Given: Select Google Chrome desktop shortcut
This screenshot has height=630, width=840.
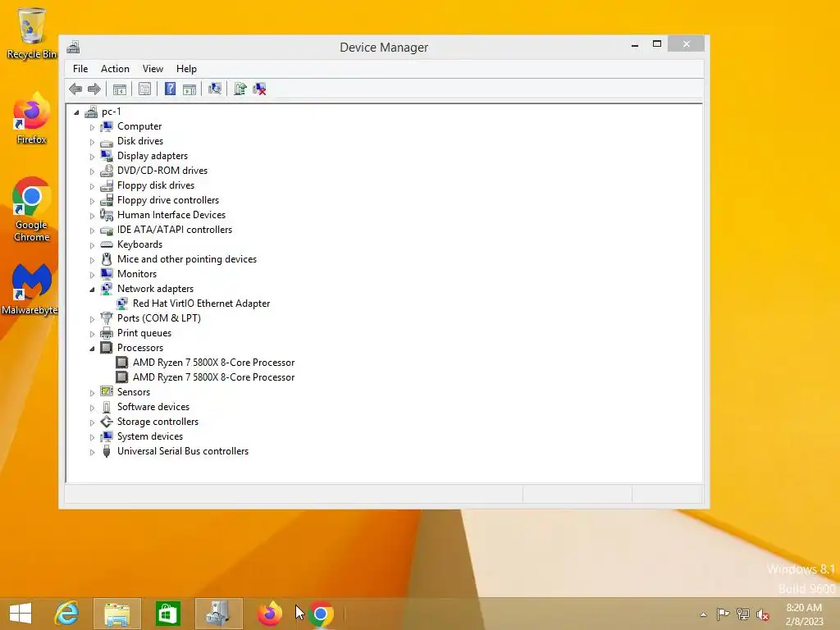Looking at the screenshot, I should (x=32, y=209).
